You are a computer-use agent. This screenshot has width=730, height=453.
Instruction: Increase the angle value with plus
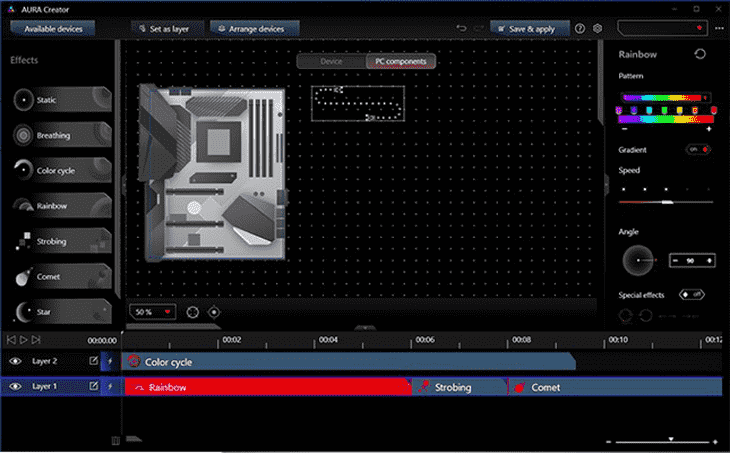709,261
